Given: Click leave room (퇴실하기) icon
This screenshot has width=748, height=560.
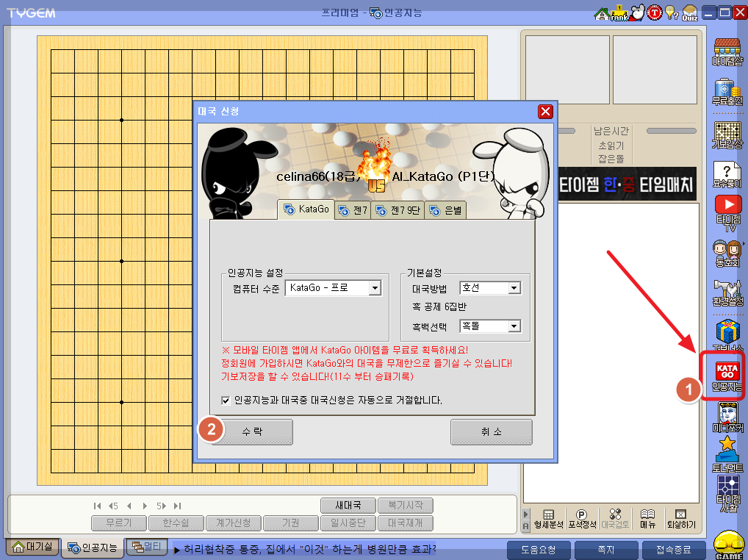Looking at the screenshot, I should click(681, 520).
